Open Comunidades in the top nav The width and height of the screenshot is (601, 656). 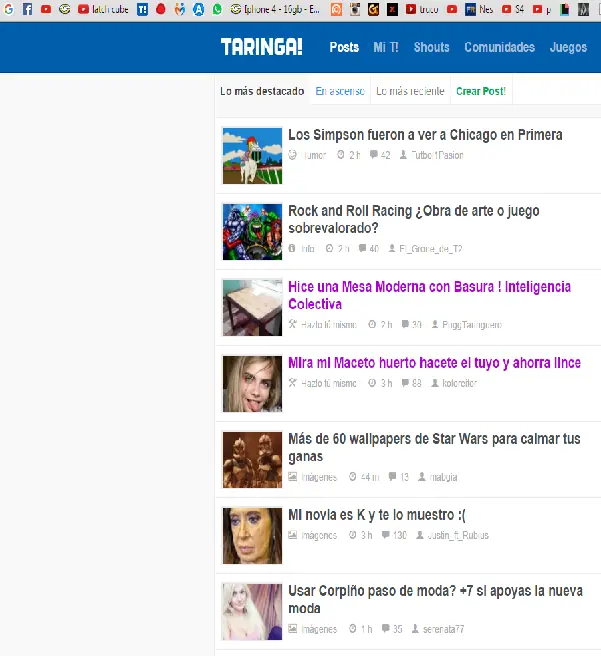click(x=499, y=47)
